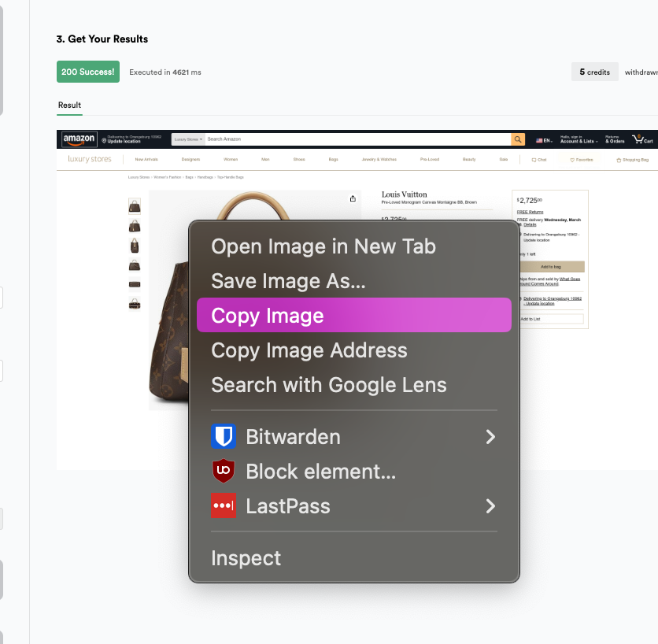The height and width of the screenshot is (644, 658).
Task: Click the Men nav link
Action: pyautogui.click(x=265, y=160)
